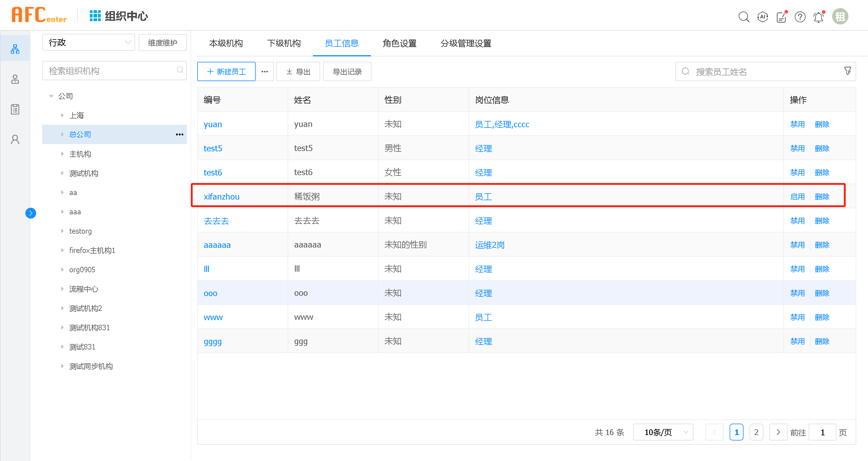This screenshot has width=868, height=461.
Task: Select the organization structure sidebar icon
Action: [15, 49]
